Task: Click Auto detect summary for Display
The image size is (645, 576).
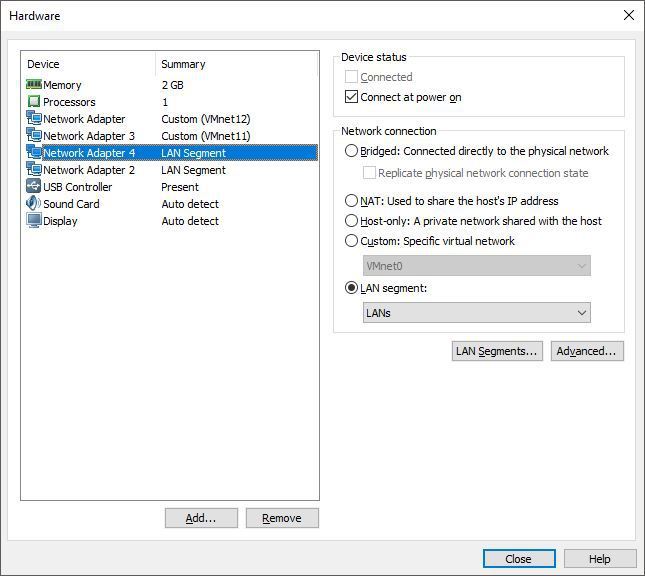Action: pos(190,221)
